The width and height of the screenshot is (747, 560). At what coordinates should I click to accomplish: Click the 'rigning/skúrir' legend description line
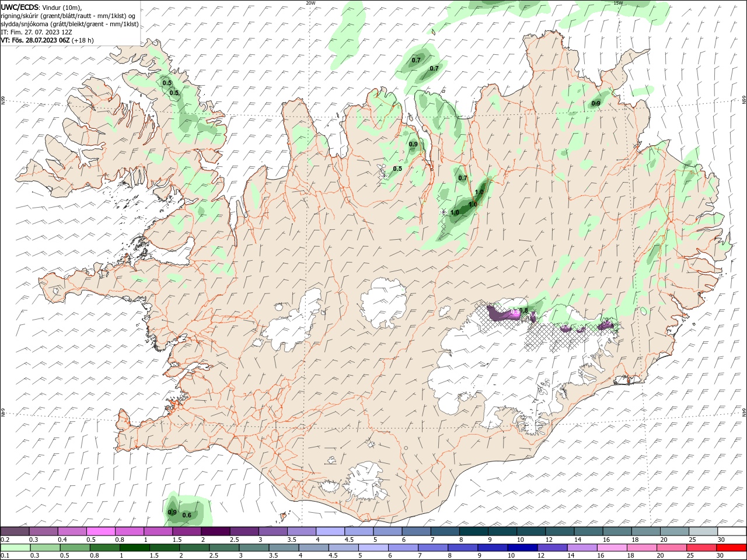pyautogui.click(x=68, y=16)
